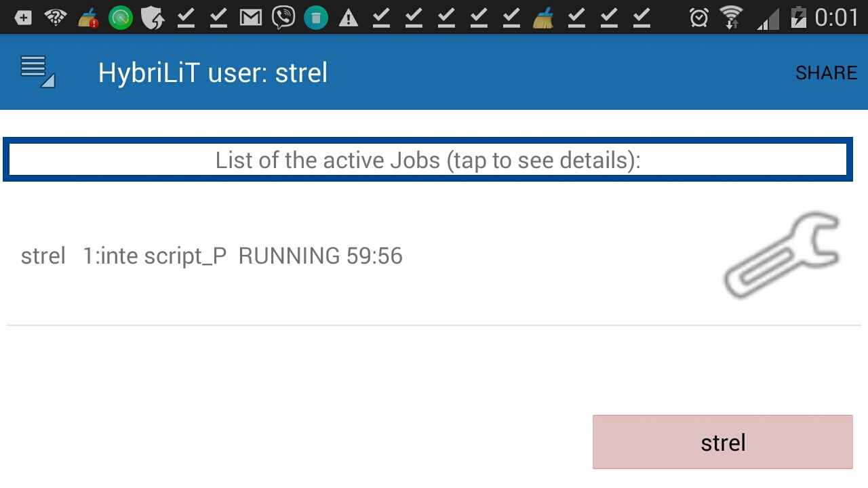Tap the 'List of the active Jobs' banner
The image size is (868, 488).
pos(428,160)
